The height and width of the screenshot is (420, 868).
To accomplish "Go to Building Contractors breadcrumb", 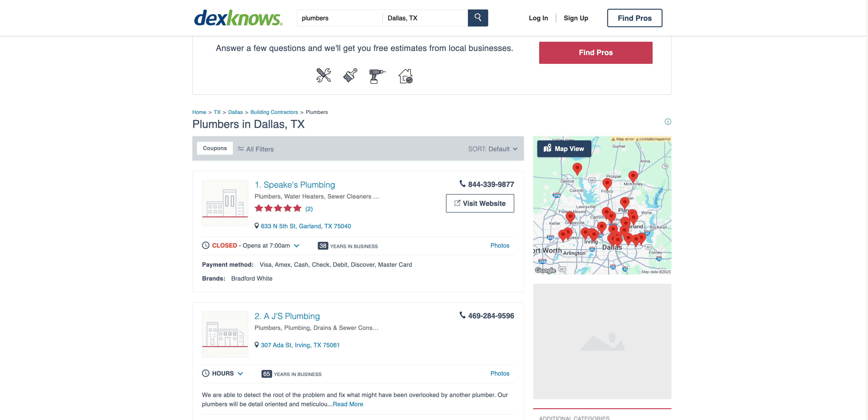I will (x=274, y=112).
